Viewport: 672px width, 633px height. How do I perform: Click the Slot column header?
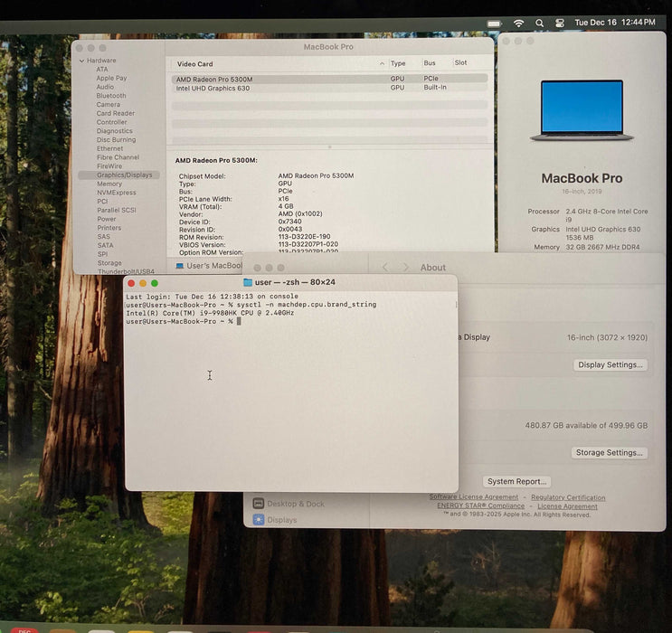point(460,62)
